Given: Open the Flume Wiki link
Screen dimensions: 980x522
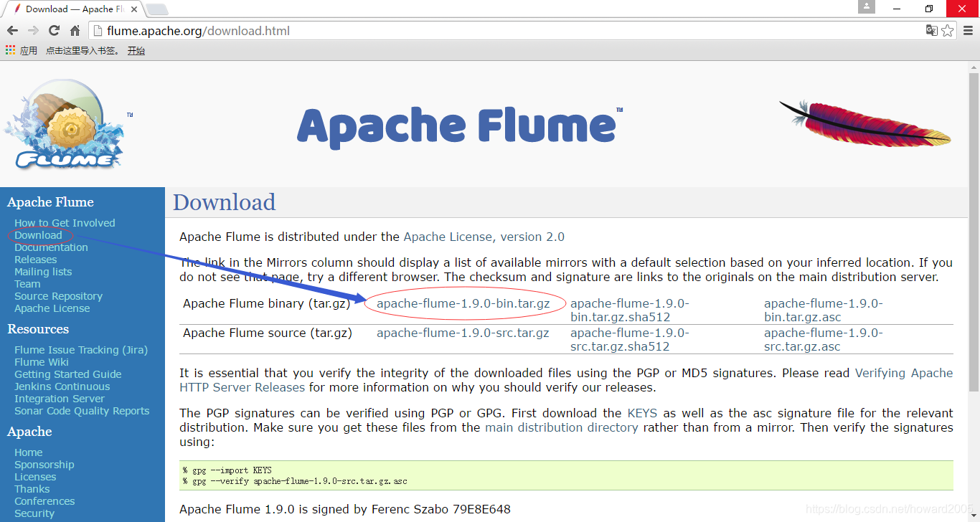Looking at the screenshot, I should coord(42,362).
